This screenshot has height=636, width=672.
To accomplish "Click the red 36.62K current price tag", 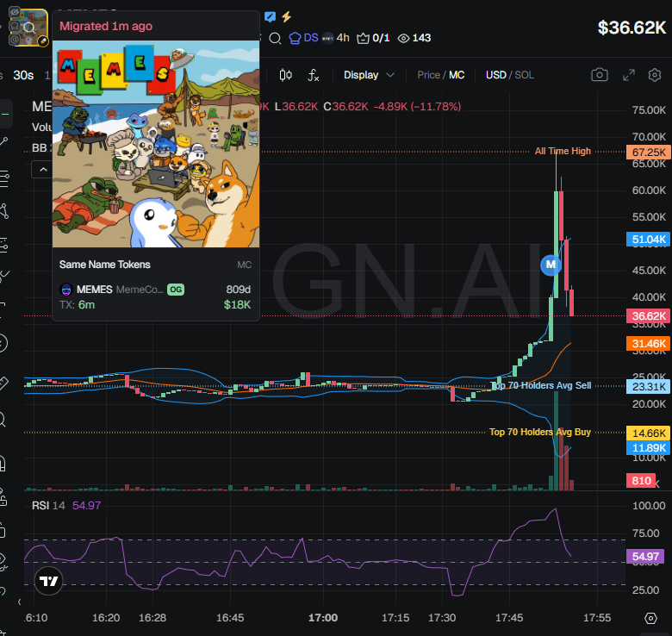I will pos(649,316).
